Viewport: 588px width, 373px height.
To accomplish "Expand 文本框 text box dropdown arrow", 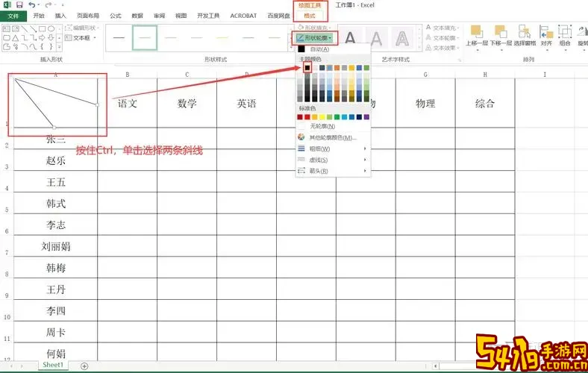I will click(x=95, y=38).
